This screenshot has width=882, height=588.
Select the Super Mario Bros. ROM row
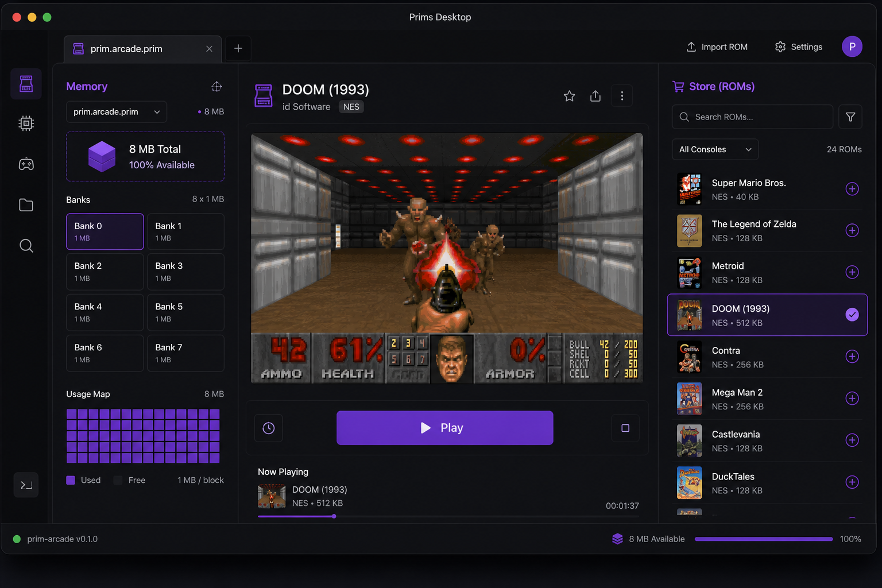click(x=767, y=189)
